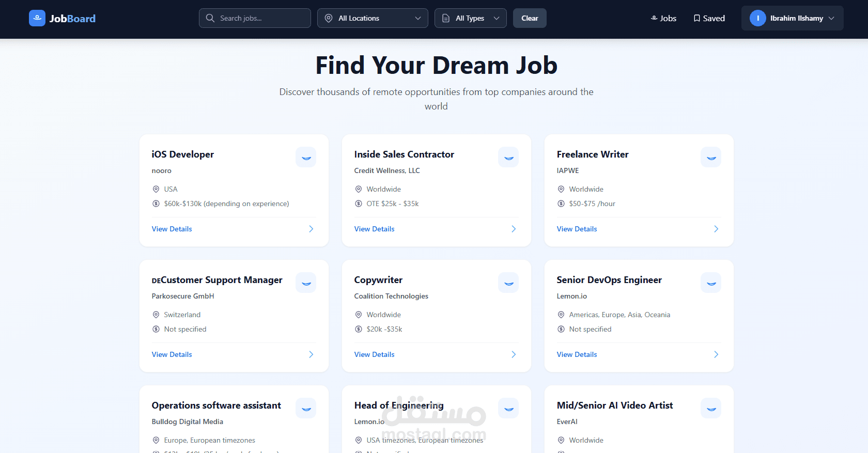Click arrow chevron on Copywriter card
The image size is (868, 453).
coord(514,354)
